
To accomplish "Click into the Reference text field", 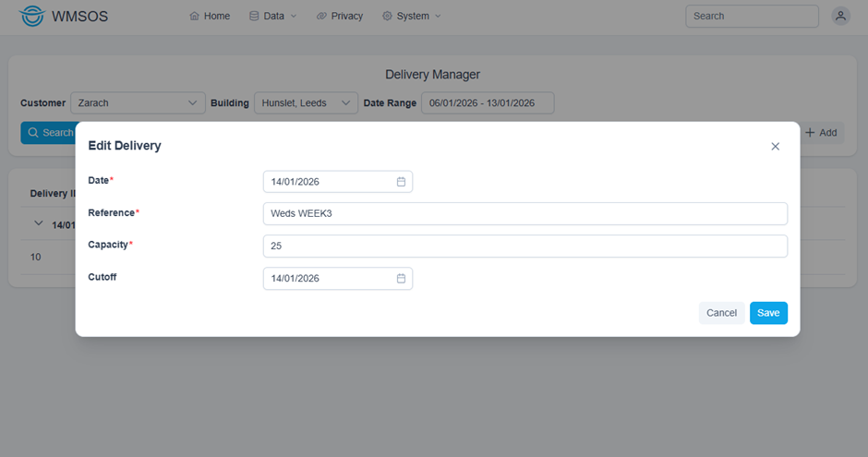I will [524, 213].
